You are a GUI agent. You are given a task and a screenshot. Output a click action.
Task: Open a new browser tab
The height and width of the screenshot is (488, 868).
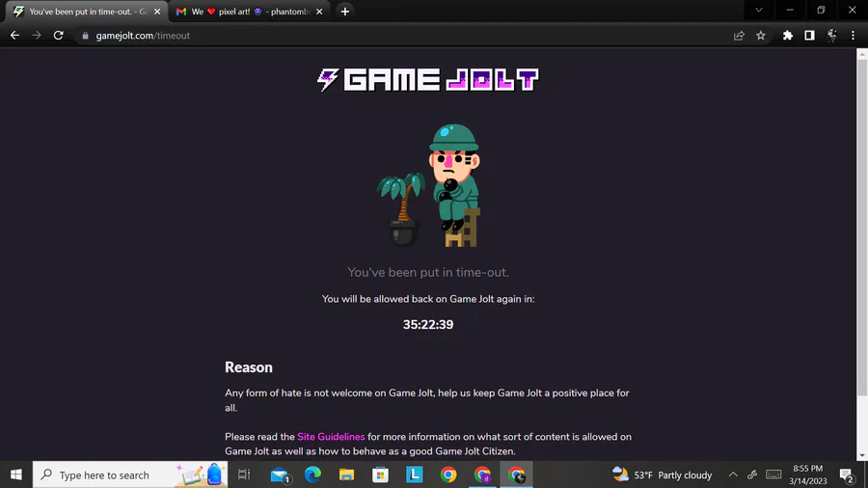345,11
